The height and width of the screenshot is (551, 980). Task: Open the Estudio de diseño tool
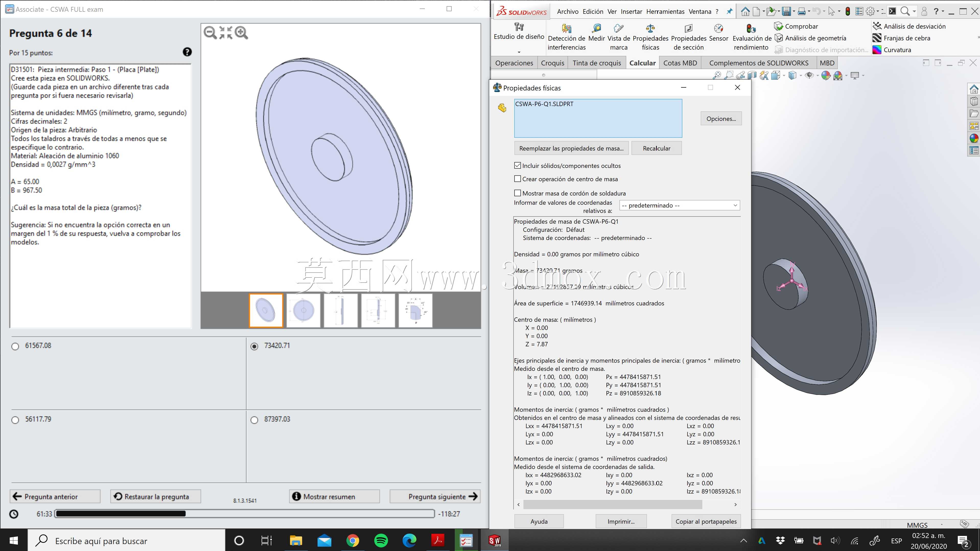(519, 32)
